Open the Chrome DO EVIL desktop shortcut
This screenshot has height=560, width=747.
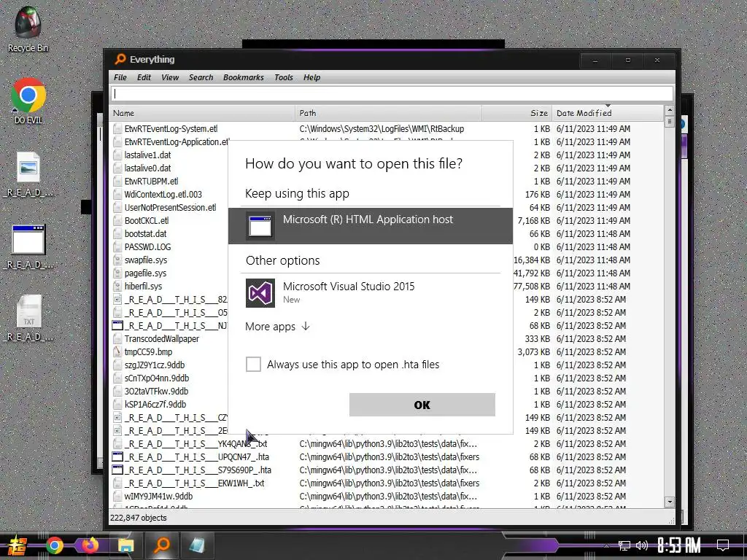pos(28,101)
